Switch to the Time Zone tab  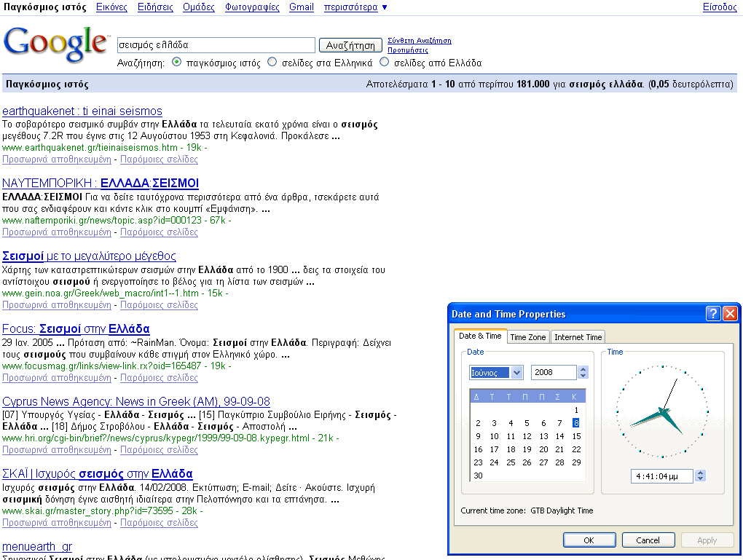[528, 337]
